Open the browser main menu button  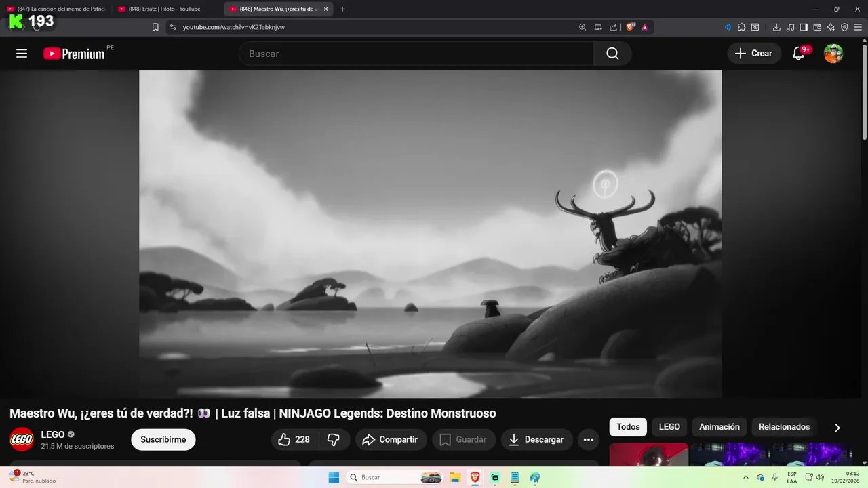pyautogui.click(x=858, y=27)
